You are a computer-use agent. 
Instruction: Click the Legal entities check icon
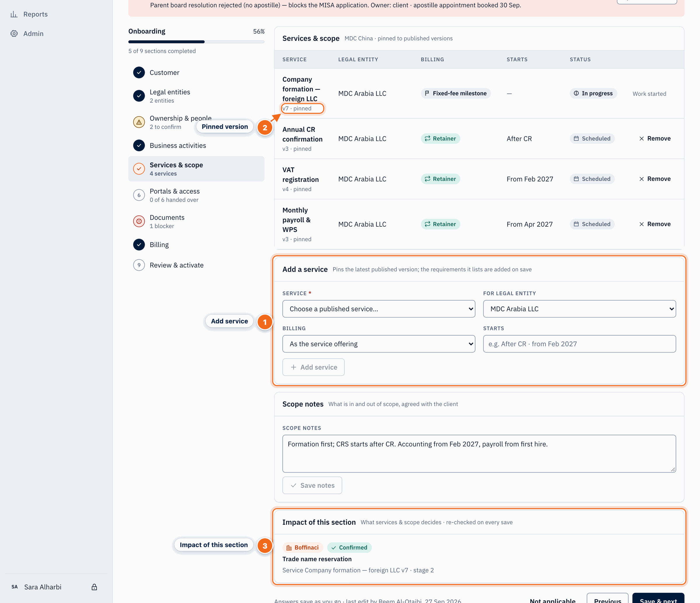[x=139, y=96]
